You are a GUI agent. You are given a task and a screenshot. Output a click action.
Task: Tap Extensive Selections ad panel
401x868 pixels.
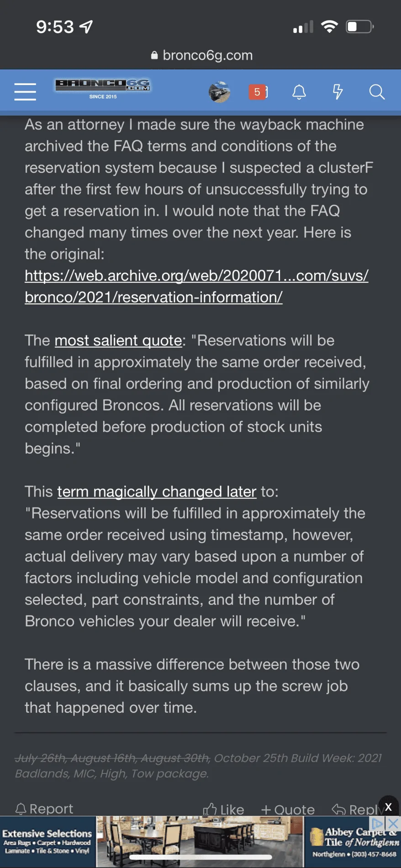coord(47,842)
